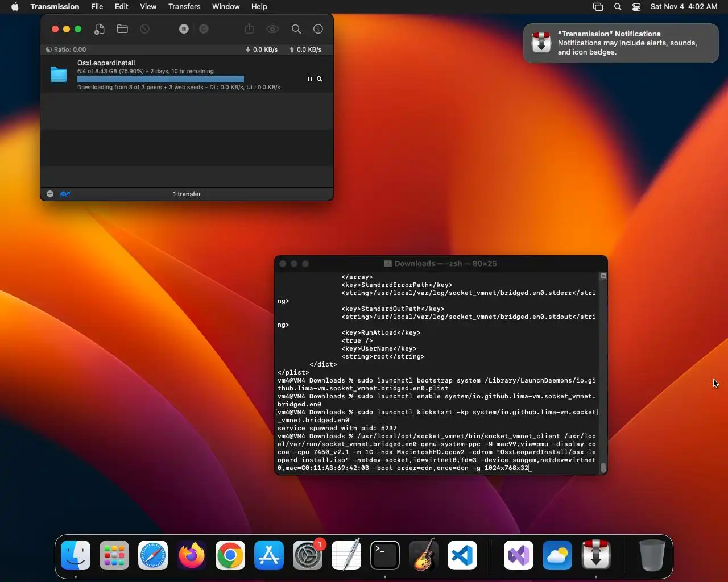Open the File menu
This screenshot has height=582, width=728.
pos(97,7)
